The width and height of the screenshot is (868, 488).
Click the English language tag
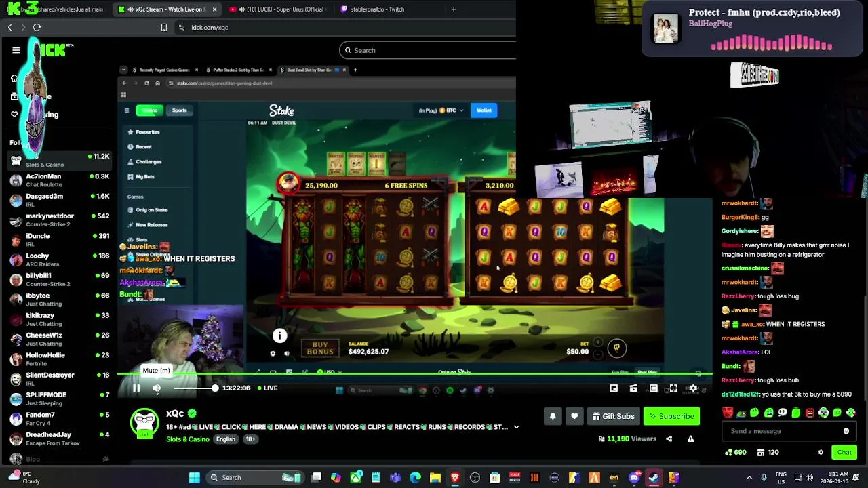[x=226, y=439]
